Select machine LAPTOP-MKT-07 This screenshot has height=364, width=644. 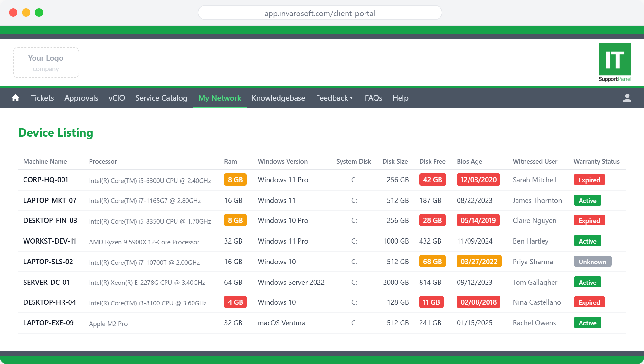pos(50,200)
